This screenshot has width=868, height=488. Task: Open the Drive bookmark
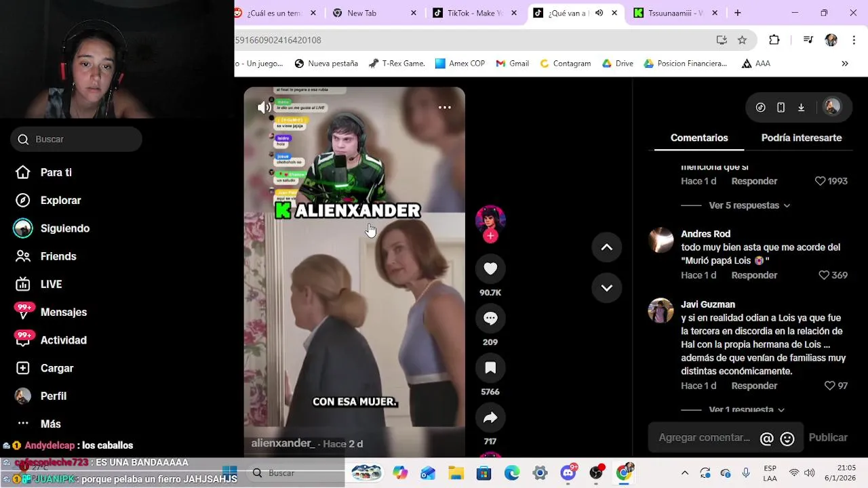(617, 64)
